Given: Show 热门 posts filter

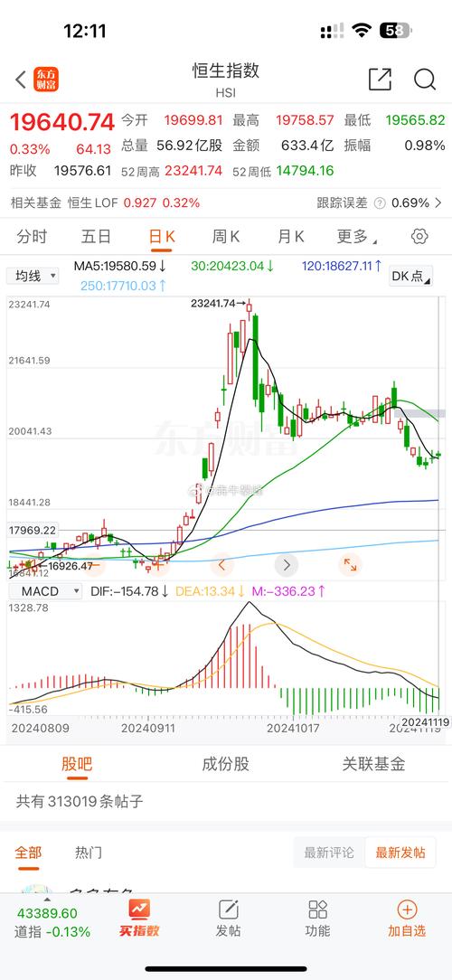Looking at the screenshot, I should pyautogui.click(x=89, y=853).
